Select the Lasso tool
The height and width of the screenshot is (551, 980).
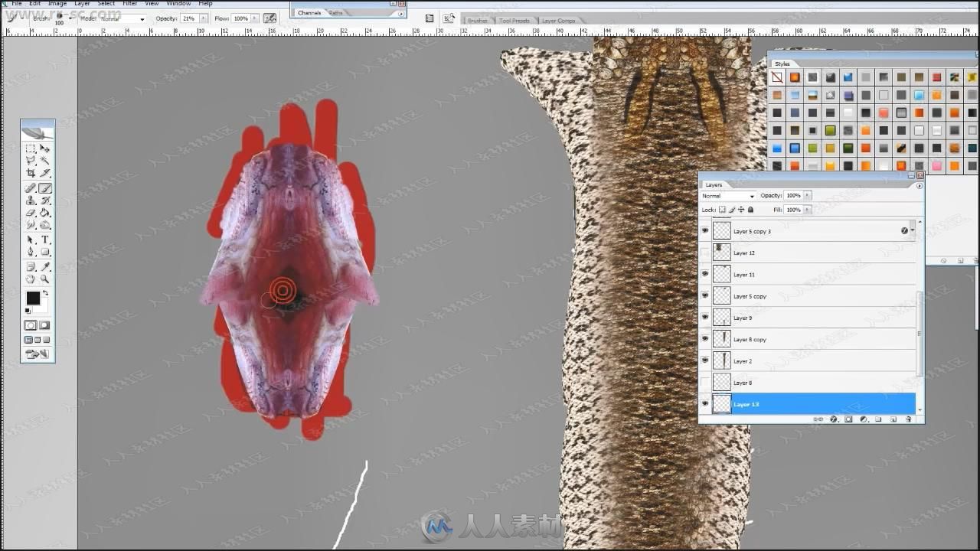coord(31,161)
